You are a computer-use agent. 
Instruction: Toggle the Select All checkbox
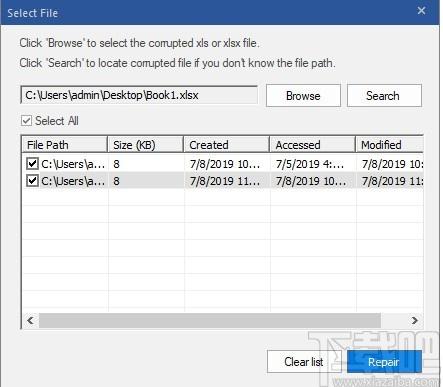point(27,121)
